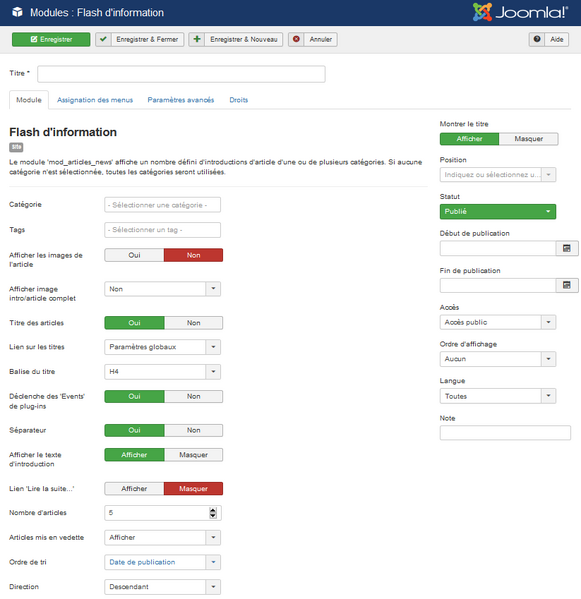Open the Position selection dropdown
This screenshot has width=581, height=599.
tap(498, 175)
